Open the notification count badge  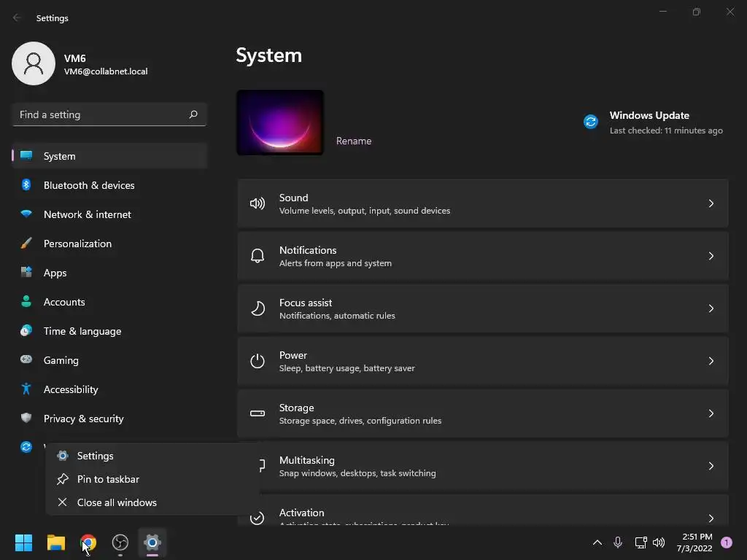click(x=726, y=542)
